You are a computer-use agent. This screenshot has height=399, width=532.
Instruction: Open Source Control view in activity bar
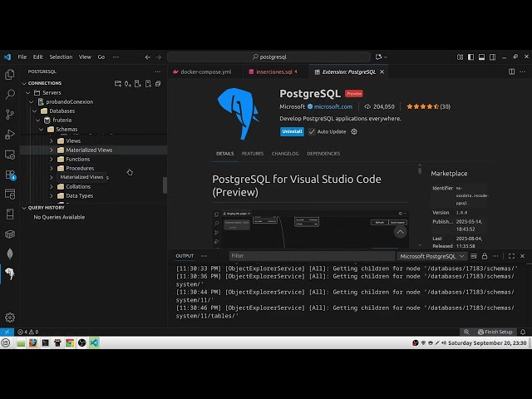[10, 115]
